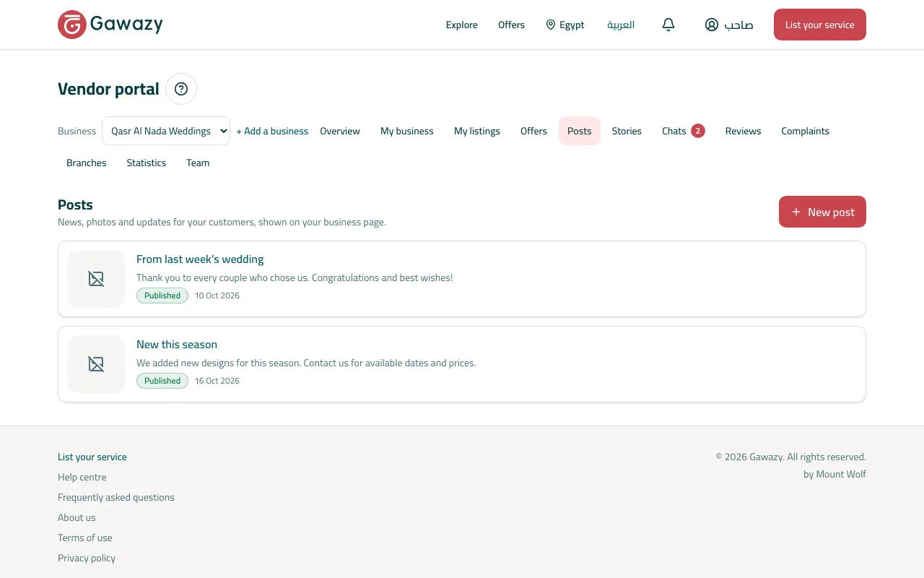
Task: Create a New post
Action: pyautogui.click(x=822, y=212)
